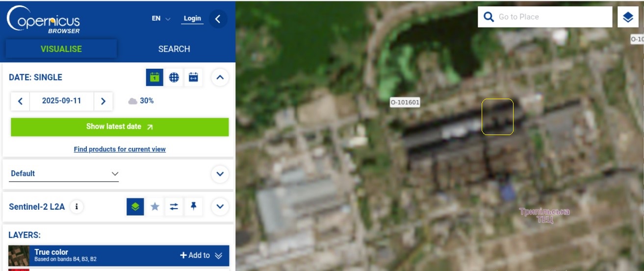Expand the Sentinel-2 L2A collection panel
The width and height of the screenshot is (644, 271).
coord(220,207)
